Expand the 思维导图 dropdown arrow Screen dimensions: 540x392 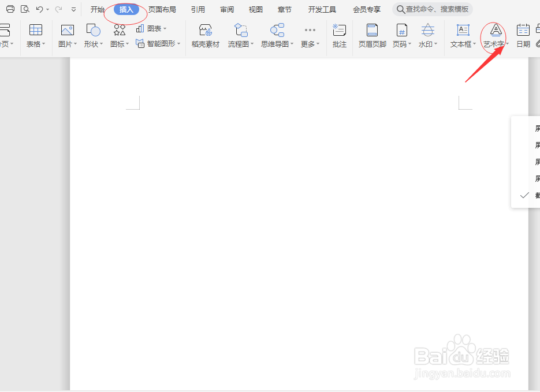(292, 44)
